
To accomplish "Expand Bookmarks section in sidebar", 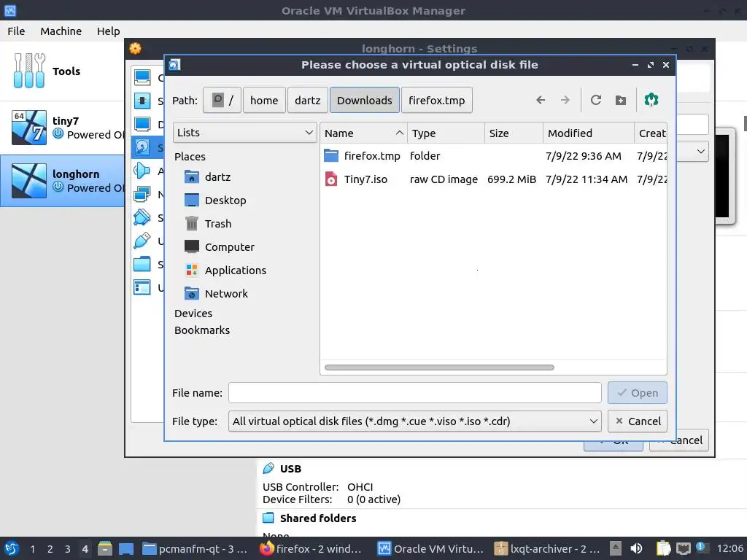I will coord(201,330).
